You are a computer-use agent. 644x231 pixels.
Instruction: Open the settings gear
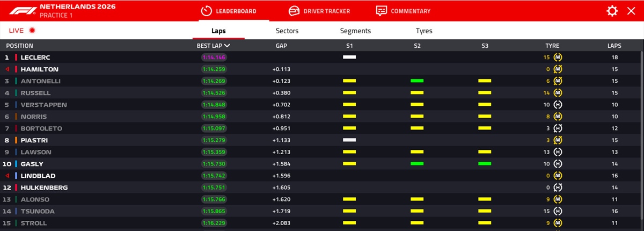click(x=612, y=11)
